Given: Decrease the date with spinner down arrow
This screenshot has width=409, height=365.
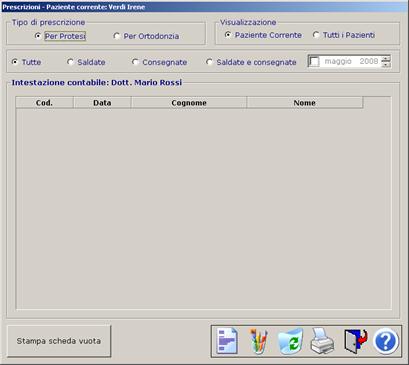Looking at the screenshot, I should [386, 64].
